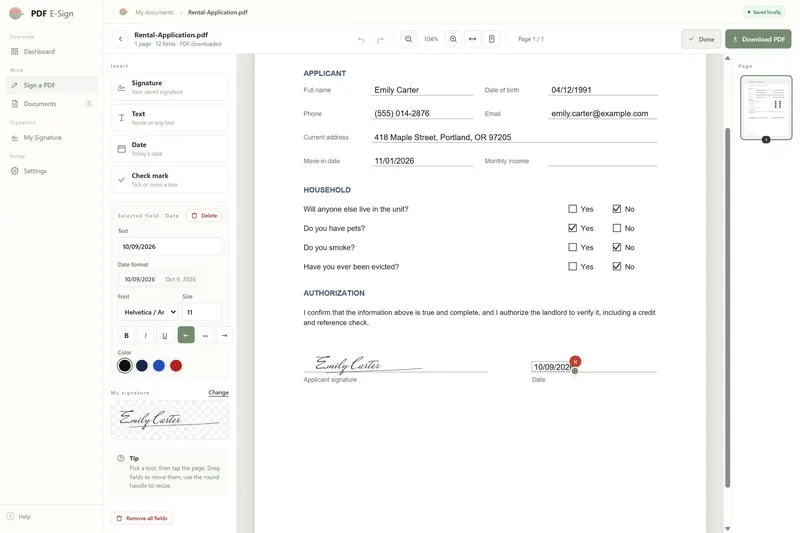This screenshot has height=533, width=800.
Task: Check Yes for anyone else living in unit
Action: [x=572, y=209]
